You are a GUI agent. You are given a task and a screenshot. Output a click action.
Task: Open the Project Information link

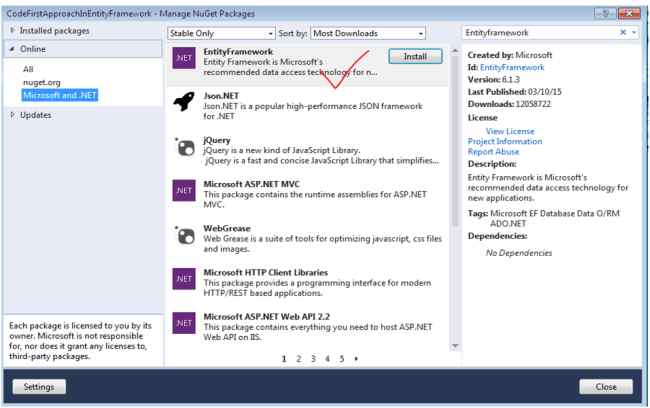coord(505,141)
